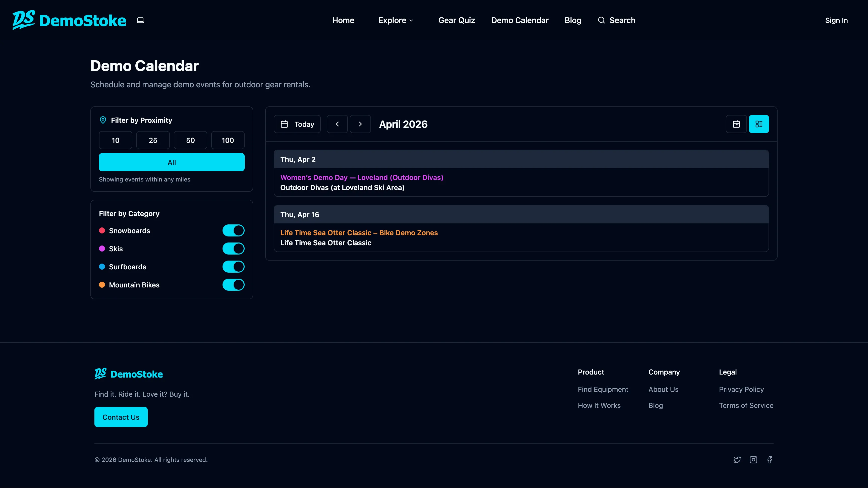Open DemoStoke's Instagram page via footer icon
This screenshot has width=868, height=488.
[x=753, y=459]
